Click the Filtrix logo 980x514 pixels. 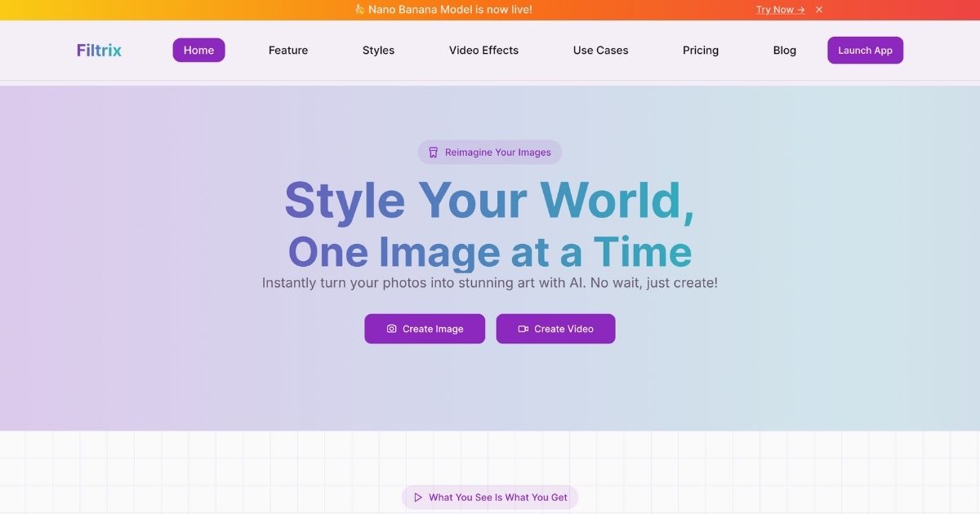(x=98, y=50)
